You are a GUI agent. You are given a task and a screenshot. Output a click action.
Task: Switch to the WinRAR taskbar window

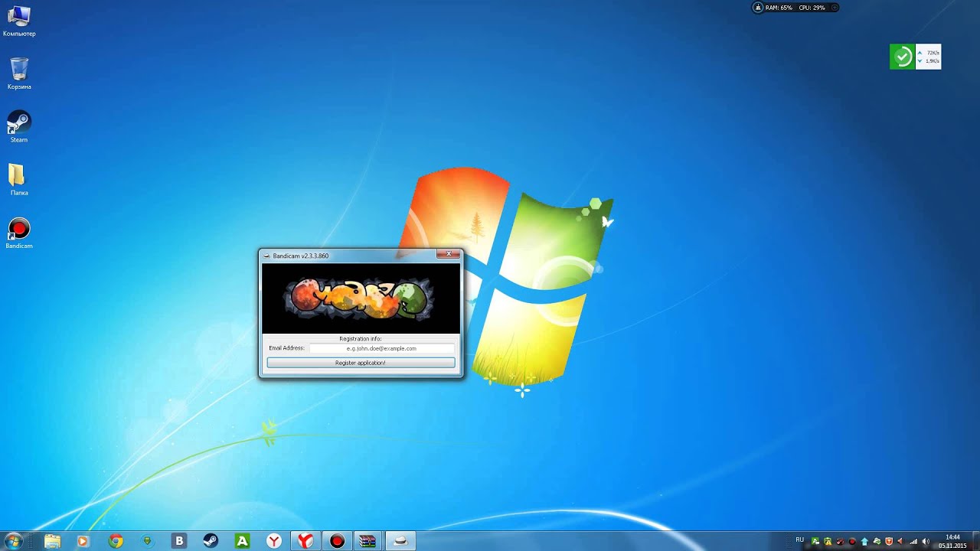click(x=368, y=541)
